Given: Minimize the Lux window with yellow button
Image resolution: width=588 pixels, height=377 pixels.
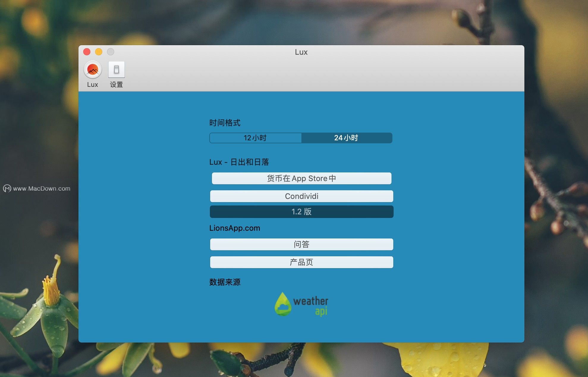Looking at the screenshot, I should [x=99, y=52].
